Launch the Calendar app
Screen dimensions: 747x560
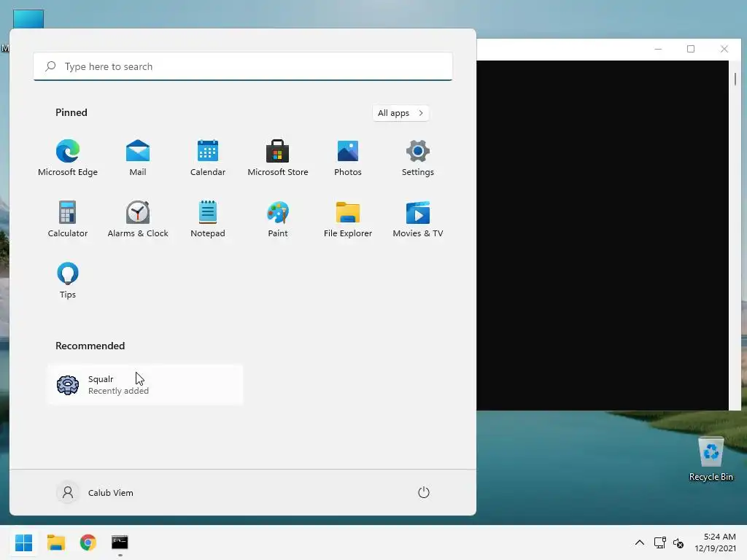coord(208,158)
